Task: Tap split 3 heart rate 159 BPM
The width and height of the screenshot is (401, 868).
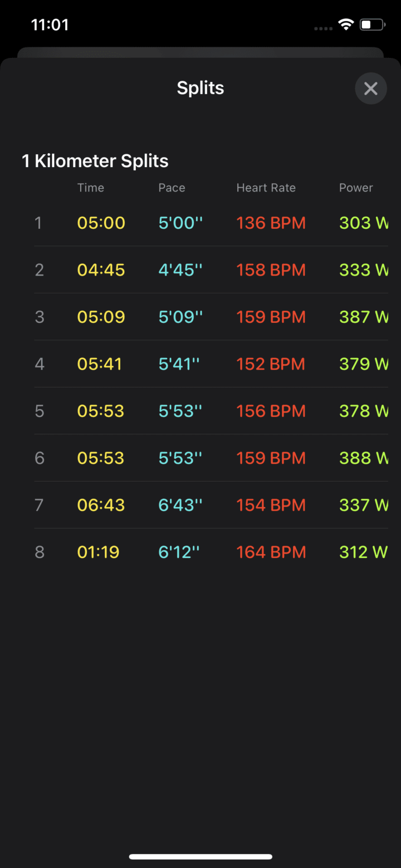Action: click(x=271, y=317)
